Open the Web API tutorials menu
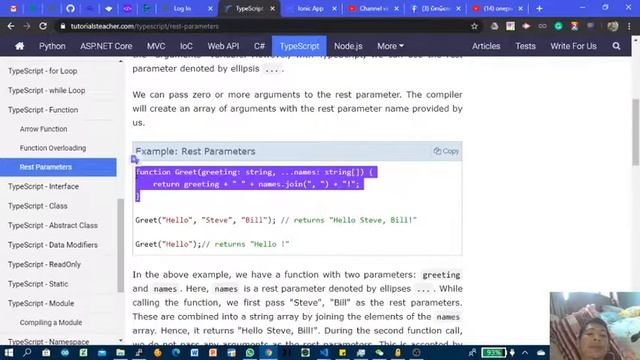Viewport: 640px width, 360px height. pyautogui.click(x=223, y=46)
